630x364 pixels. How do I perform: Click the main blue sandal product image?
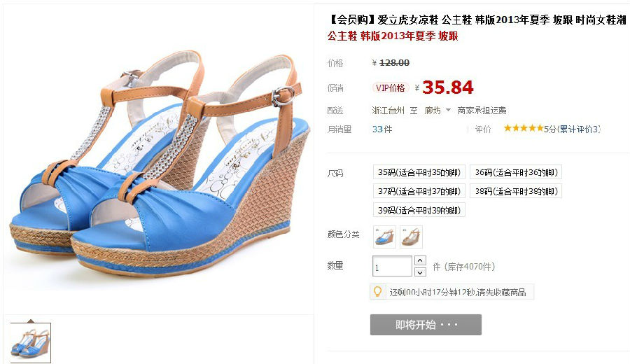(x=159, y=162)
